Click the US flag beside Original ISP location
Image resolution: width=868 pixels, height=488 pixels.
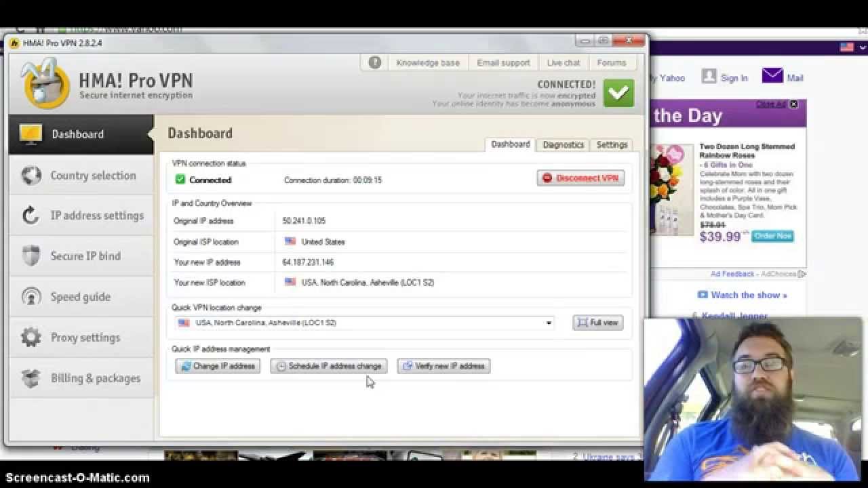(x=290, y=241)
